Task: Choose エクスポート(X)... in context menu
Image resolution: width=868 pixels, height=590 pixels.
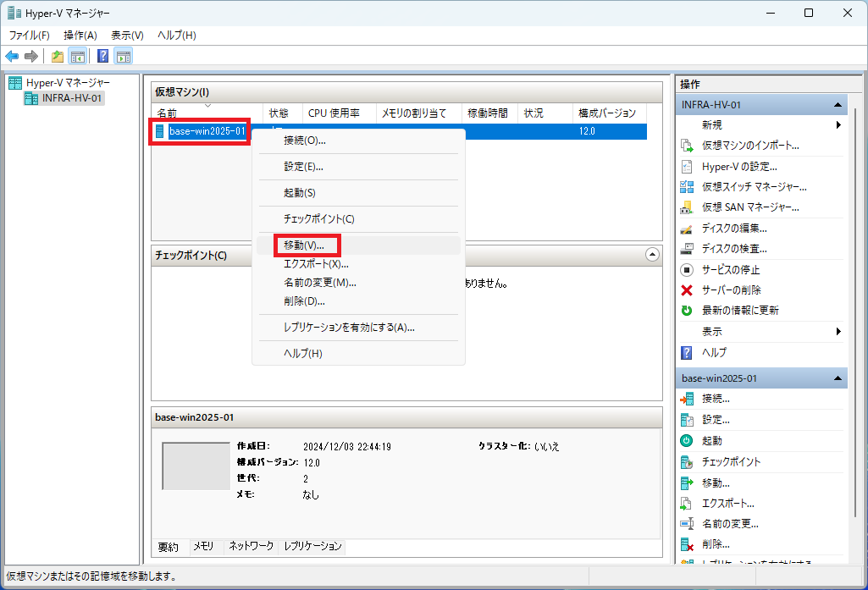Action: [x=359, y=264]
